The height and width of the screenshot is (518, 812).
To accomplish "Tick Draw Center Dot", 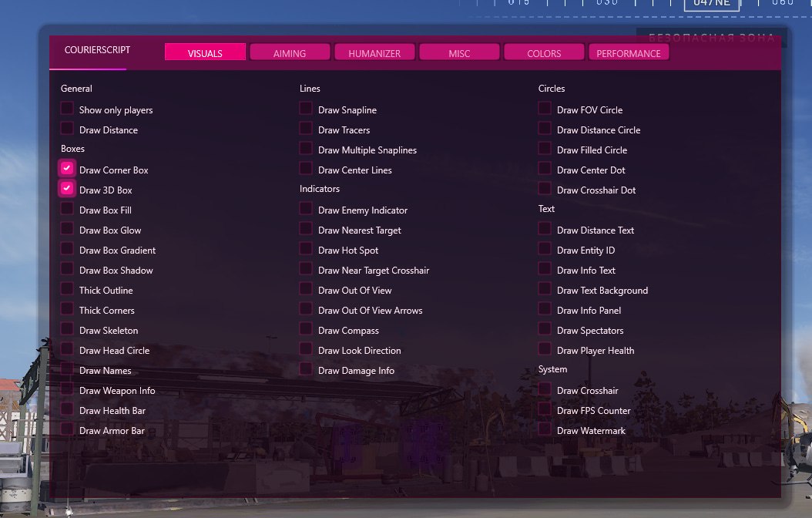I will coord(544,168).
